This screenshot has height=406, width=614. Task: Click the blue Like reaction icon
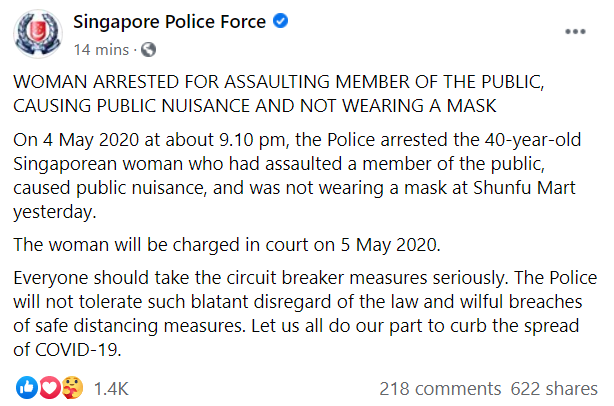27,387
